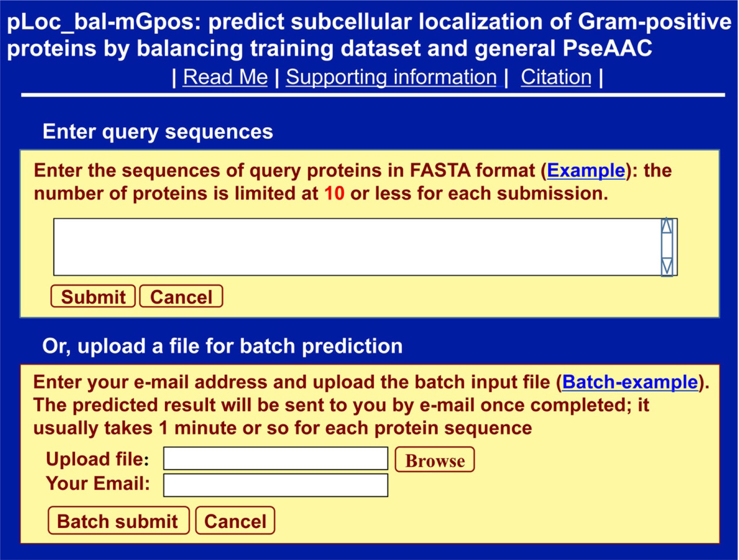Click the pLoc_bal-mGpos page title
Image resolution: width=739 pixels, height=560 pixels.
coord(369,35)
